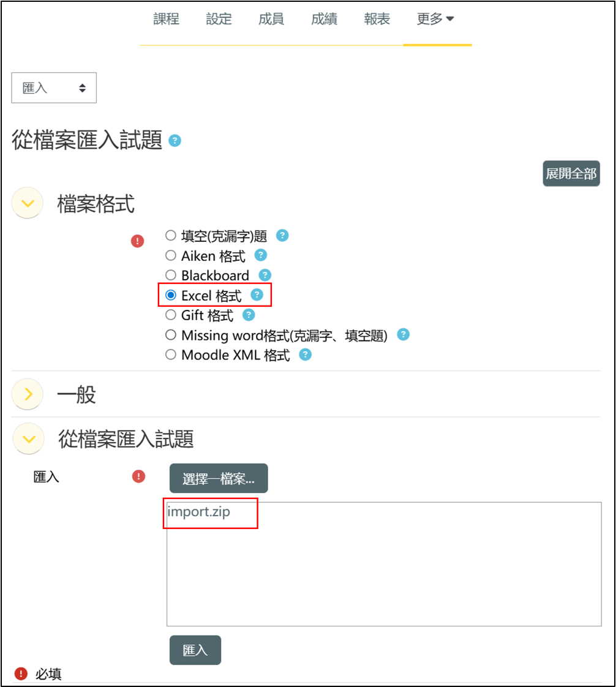Click help icon next to Excel 格式
616x687 pixels.
[257, 295]
